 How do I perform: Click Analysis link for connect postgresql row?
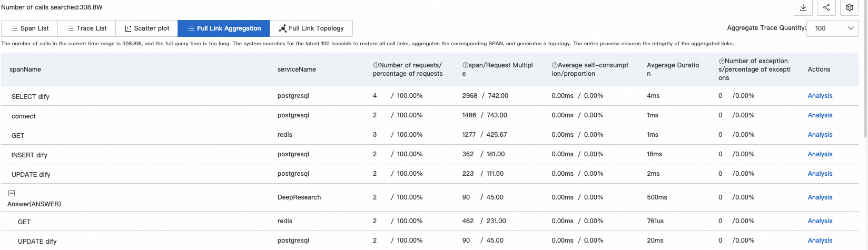click(820, 115)
